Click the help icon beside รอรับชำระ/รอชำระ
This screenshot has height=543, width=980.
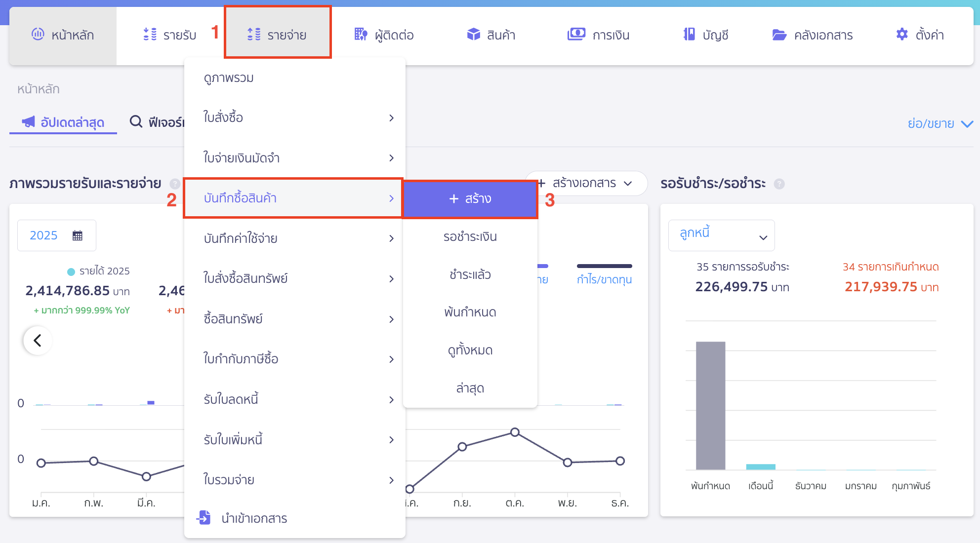pos(779,184)
